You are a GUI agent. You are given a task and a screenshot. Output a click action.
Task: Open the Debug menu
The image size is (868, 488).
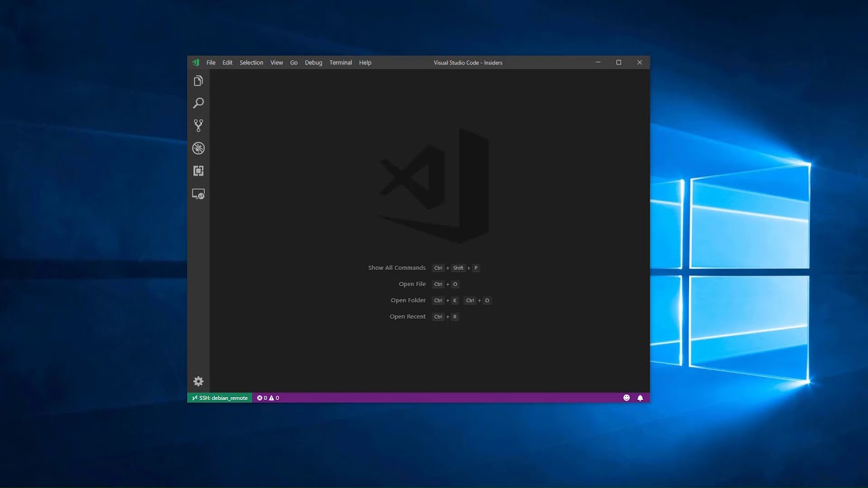click(313, 62)
